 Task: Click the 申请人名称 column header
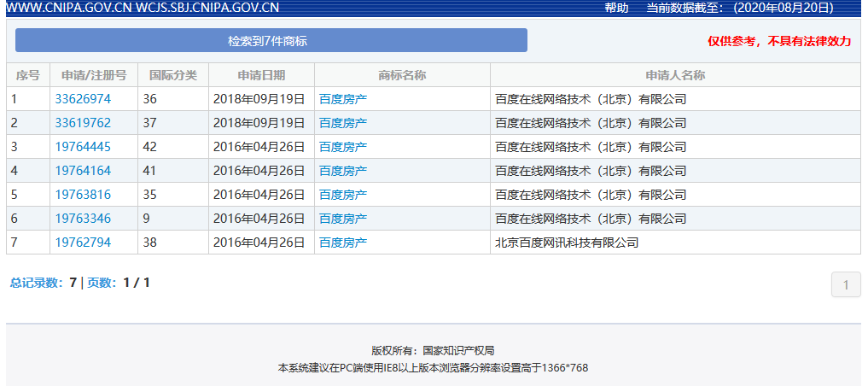675,75
